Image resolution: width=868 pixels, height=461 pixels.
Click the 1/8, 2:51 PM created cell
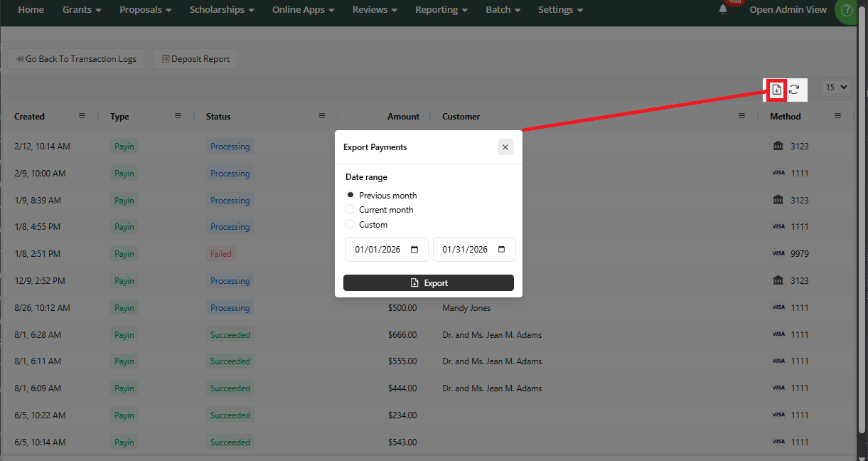[x=37, y=253]
